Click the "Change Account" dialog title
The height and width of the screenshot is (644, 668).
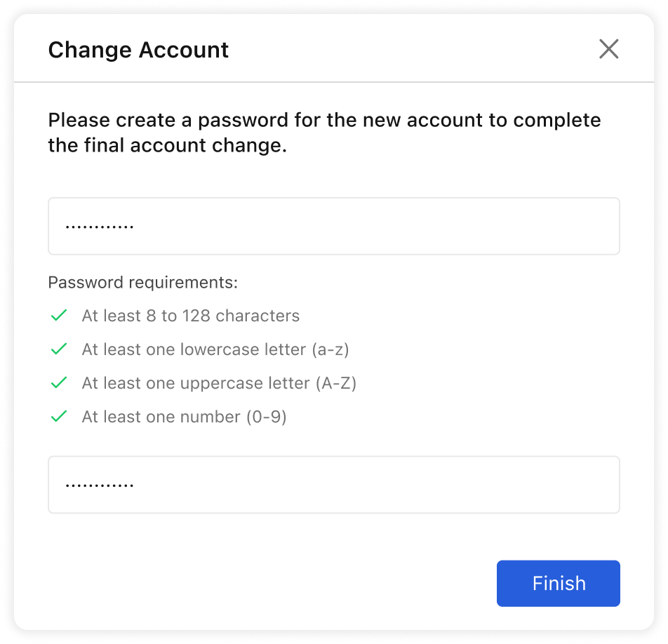pyautogui.click(x=138, y=50)
